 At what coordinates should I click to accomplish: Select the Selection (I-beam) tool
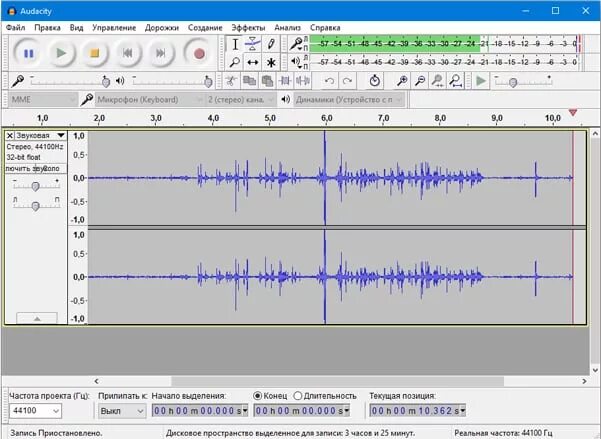tap(235, 44)
